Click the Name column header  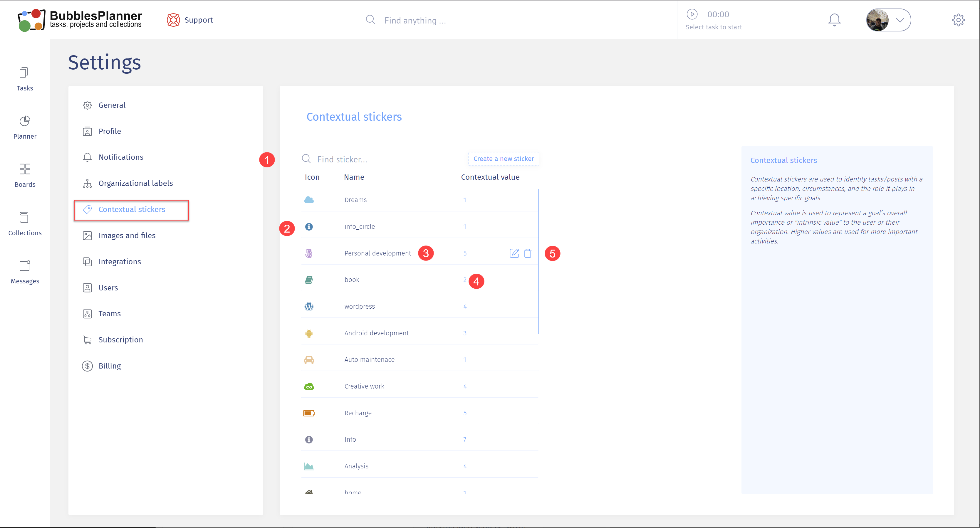354,177
